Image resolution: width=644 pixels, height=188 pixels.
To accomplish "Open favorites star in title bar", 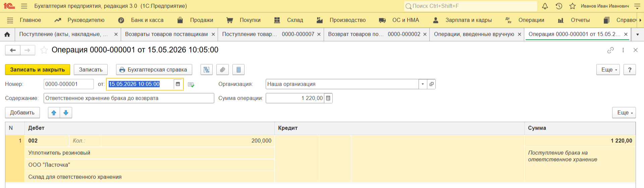I will point(573,6).
